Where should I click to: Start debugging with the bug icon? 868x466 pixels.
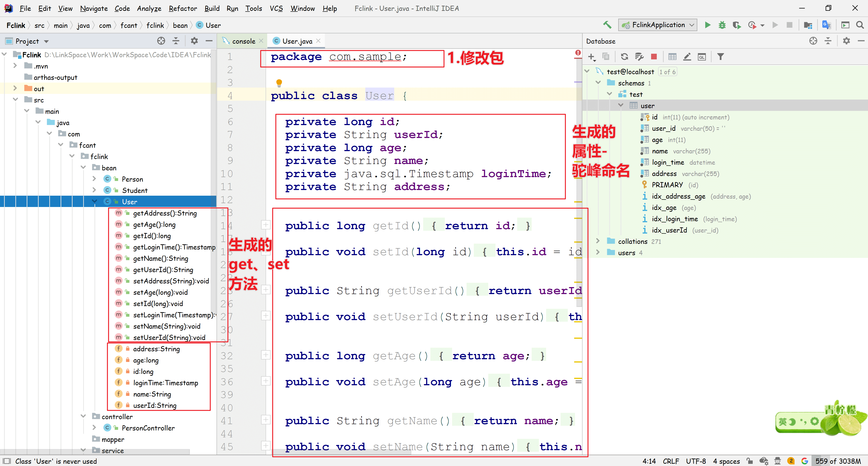[x=722, y=25]
